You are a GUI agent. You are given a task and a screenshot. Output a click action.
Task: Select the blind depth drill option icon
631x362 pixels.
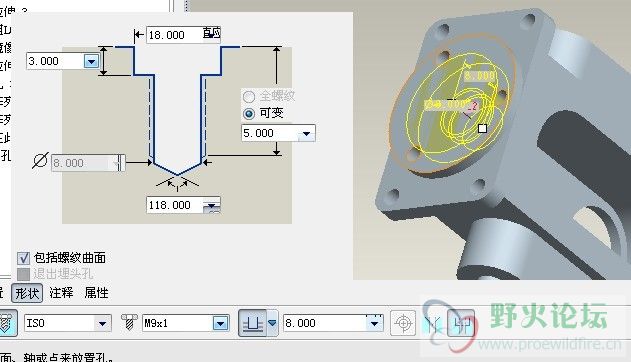pos(252,323)
